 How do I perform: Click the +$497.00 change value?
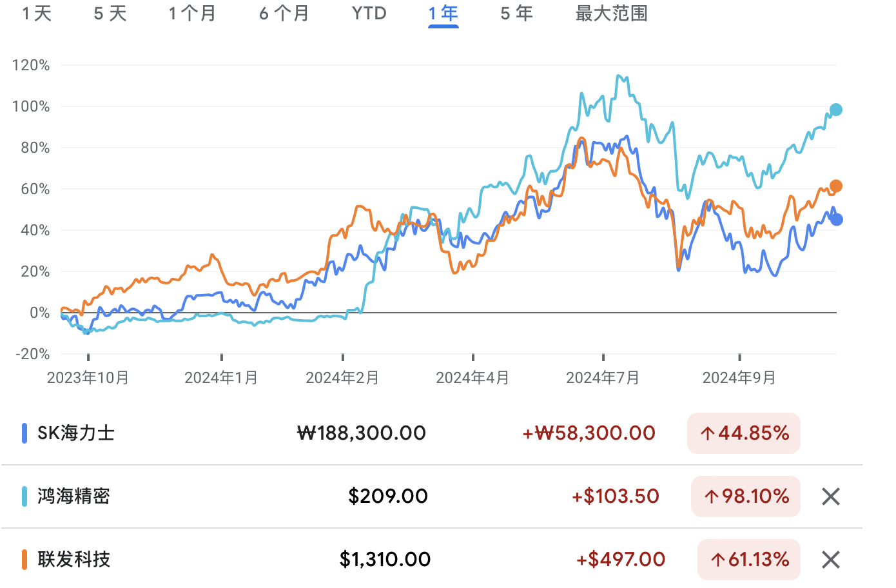click(x=621, y=560)
